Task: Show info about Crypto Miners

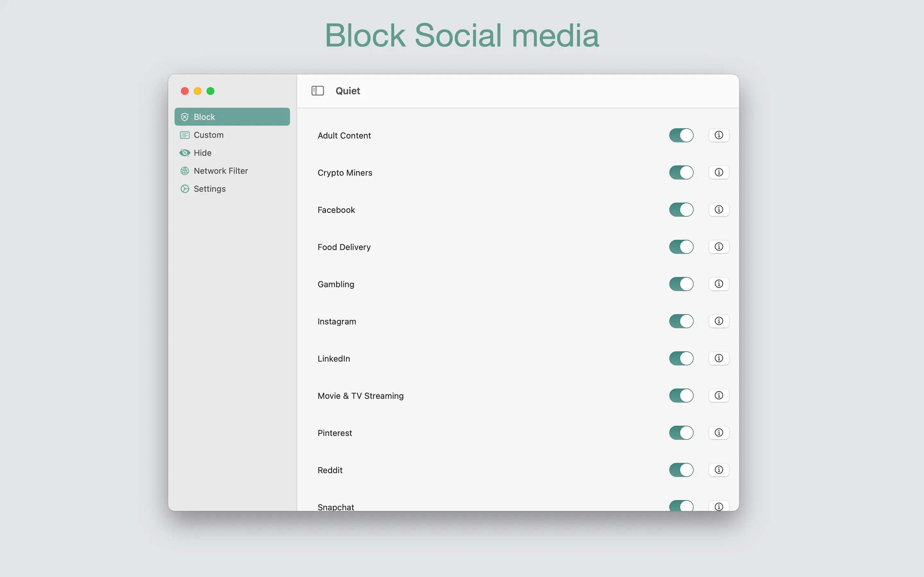Action: point(719,172)
